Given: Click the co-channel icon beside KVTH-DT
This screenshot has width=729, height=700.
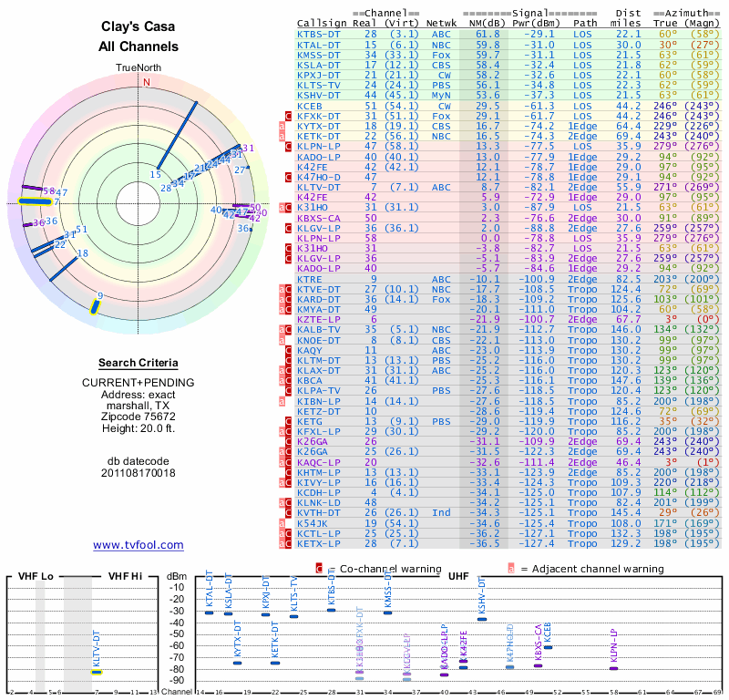Looking at the screenshot, I should click(288, 512).
